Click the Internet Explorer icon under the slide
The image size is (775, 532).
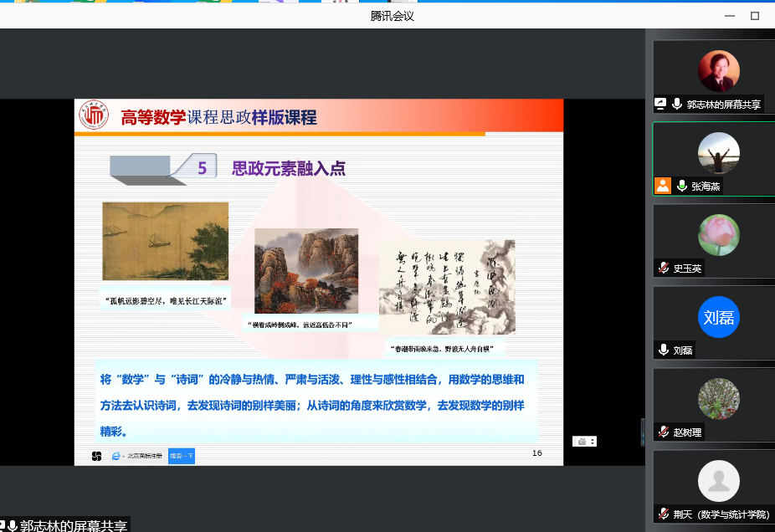coord(115,456)
